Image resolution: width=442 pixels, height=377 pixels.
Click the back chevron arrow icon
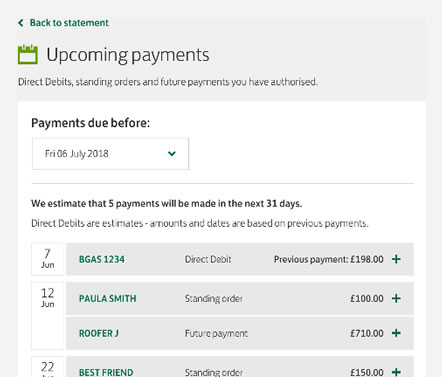[x=21, y=23]
